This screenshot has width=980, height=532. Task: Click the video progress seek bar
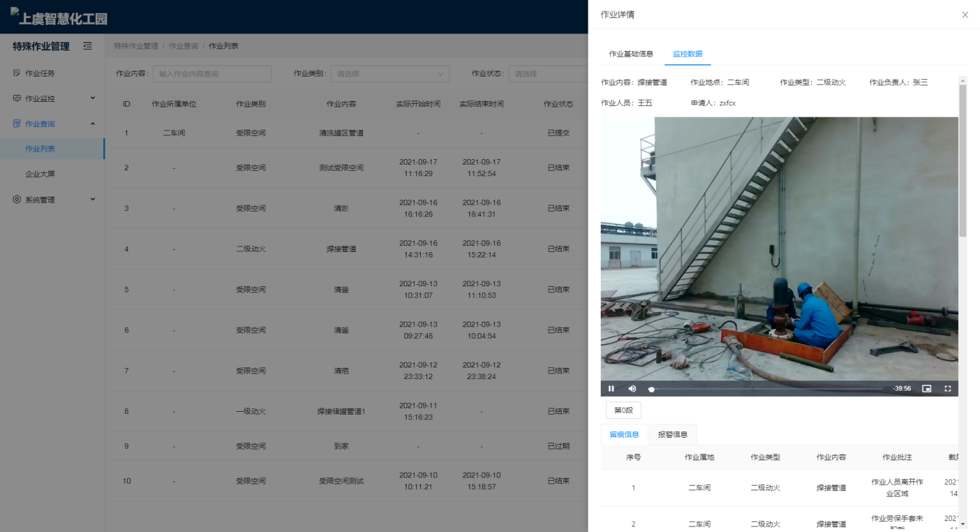[x=765, y=389]
